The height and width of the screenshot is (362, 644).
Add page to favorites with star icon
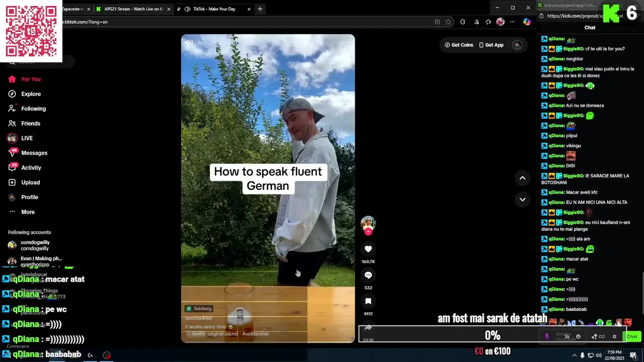coord(448,22)
